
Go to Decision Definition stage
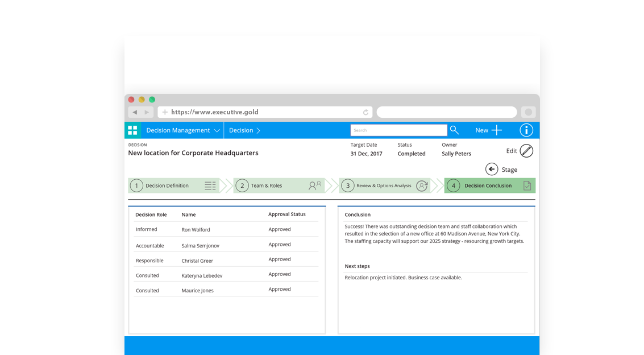click(x=173, y=185)
